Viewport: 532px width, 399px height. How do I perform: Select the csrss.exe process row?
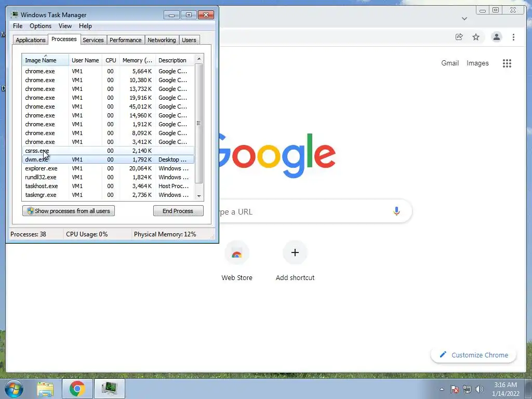point(109,151)
